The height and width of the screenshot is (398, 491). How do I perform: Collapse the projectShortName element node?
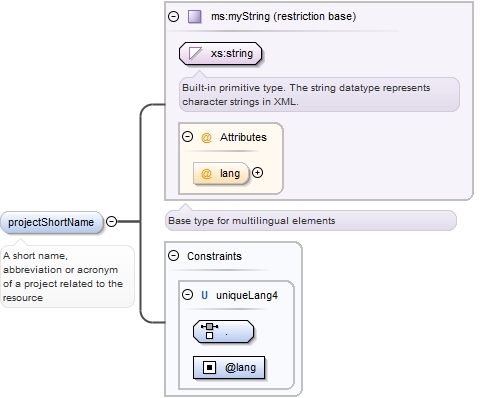111,221
